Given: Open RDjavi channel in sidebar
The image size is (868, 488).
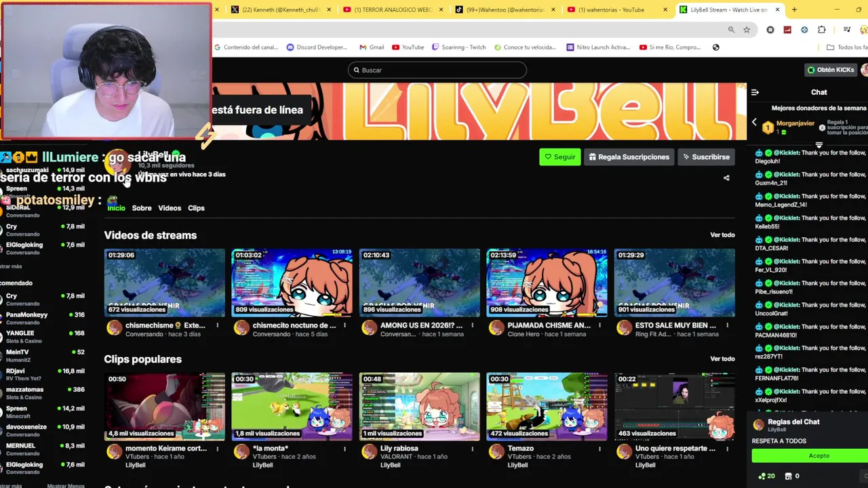Looking at the screenshot, I should (x=43, y=374).
